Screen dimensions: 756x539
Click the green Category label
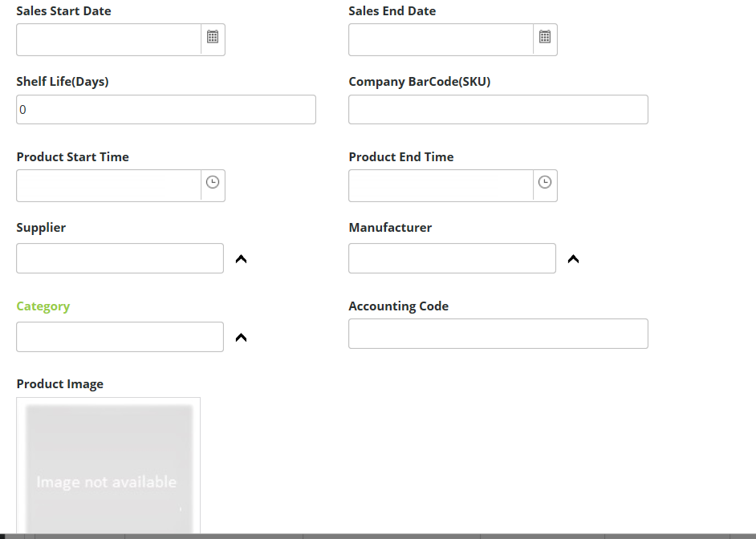click(43, 306)
